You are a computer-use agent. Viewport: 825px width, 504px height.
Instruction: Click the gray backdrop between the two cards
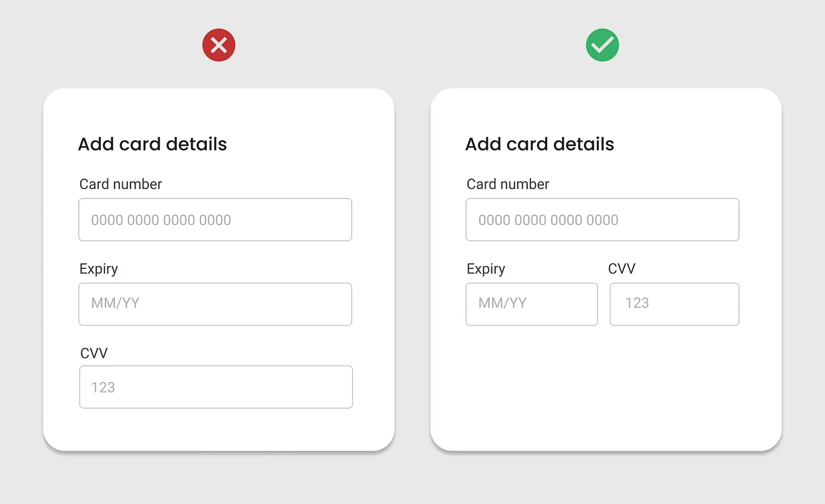point(412,270)
